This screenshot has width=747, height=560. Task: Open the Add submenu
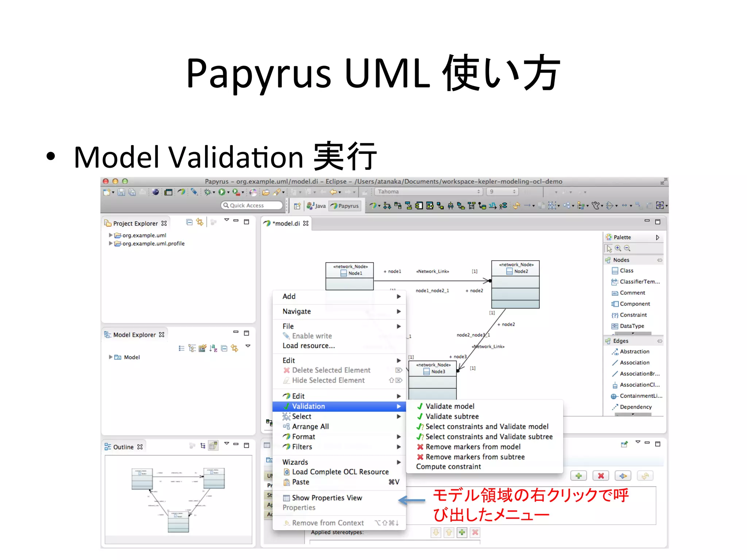coord(339,296)
